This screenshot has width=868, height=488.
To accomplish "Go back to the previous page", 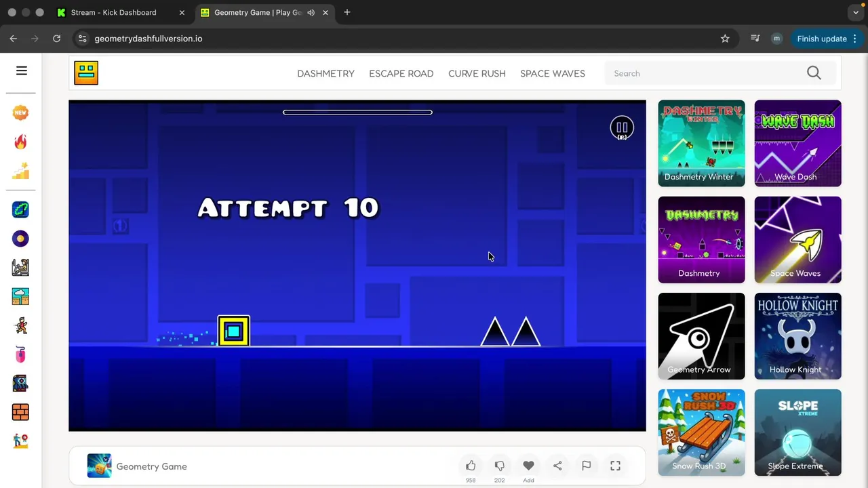I will [14, 39].
